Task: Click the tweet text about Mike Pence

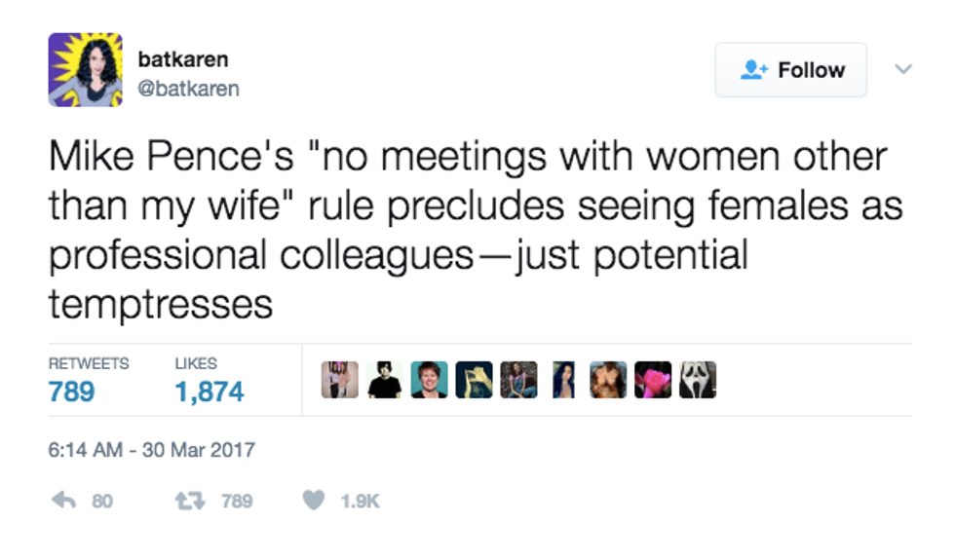Action: (x=468, y=230)
